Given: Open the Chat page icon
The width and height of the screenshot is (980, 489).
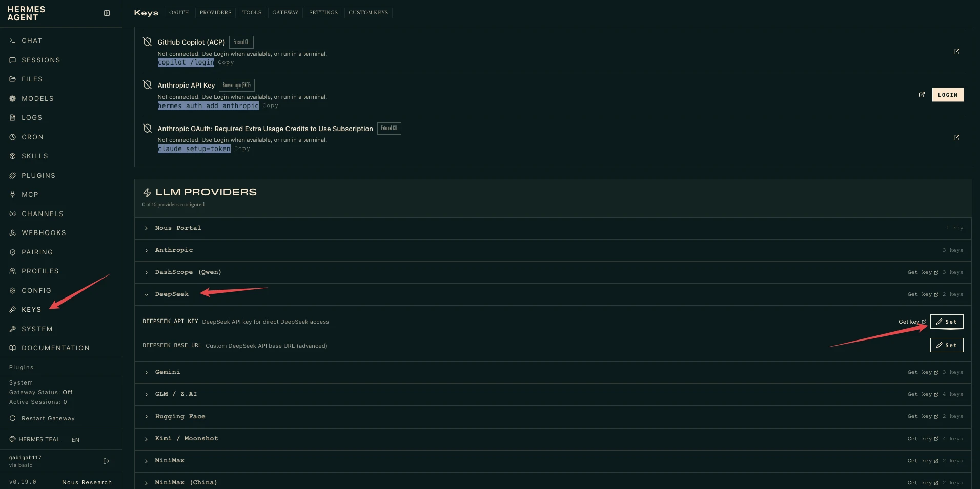Looking at the screenshot, I should point(12,41).
